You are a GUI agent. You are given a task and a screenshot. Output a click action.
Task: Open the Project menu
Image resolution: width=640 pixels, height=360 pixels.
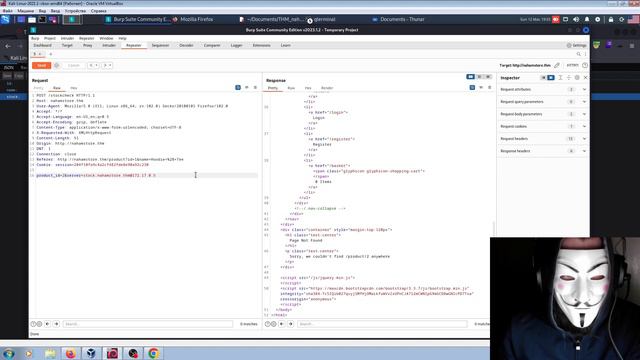click(x=49, y=38)
